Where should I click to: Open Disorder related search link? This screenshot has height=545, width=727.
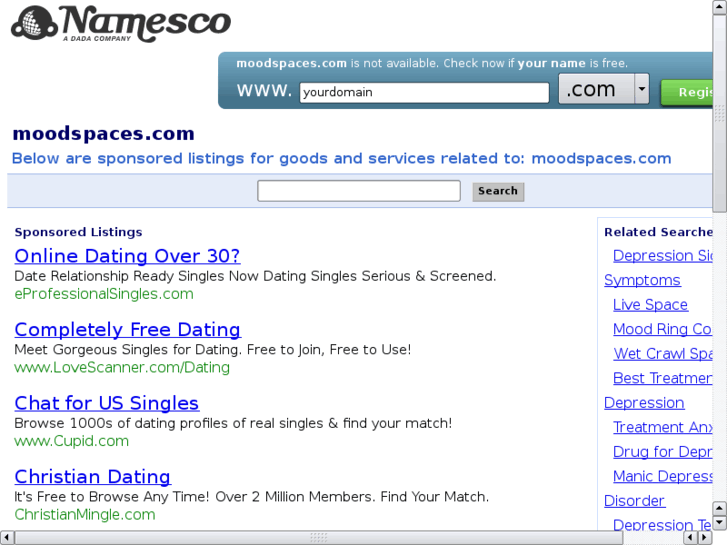(634, 501)
